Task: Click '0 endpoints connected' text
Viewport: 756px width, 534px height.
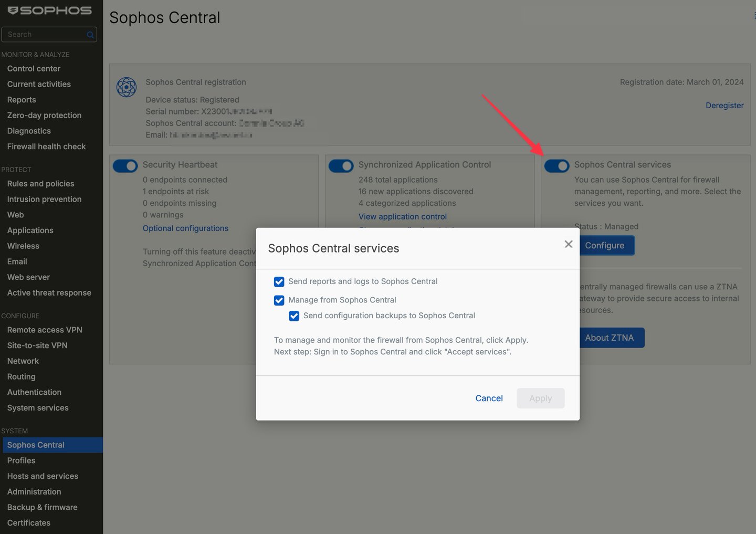Action: tap(185, 180)
